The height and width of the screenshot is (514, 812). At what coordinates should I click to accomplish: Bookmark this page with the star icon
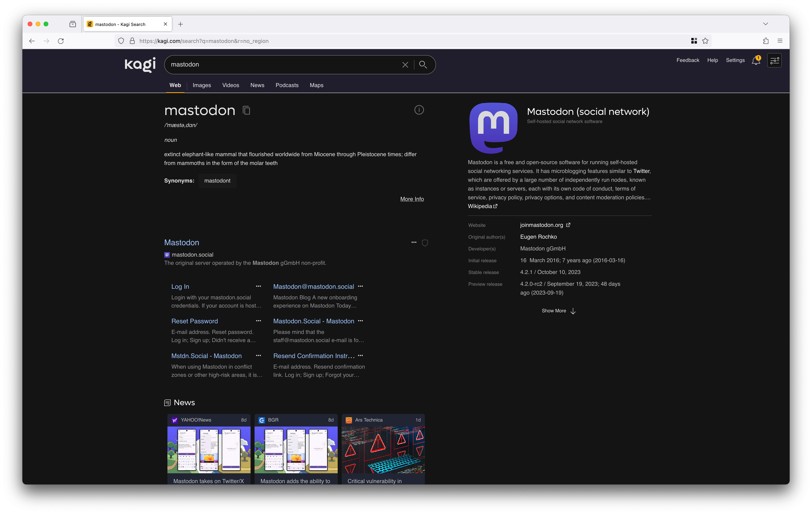705,41
